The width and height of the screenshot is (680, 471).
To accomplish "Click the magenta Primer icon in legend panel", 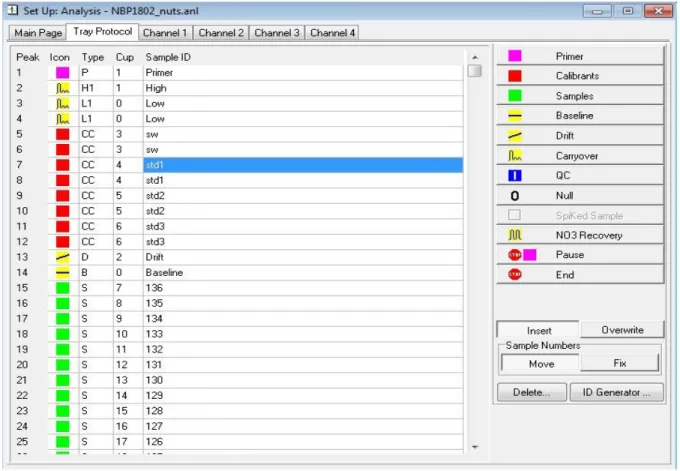I will point(515,56).
